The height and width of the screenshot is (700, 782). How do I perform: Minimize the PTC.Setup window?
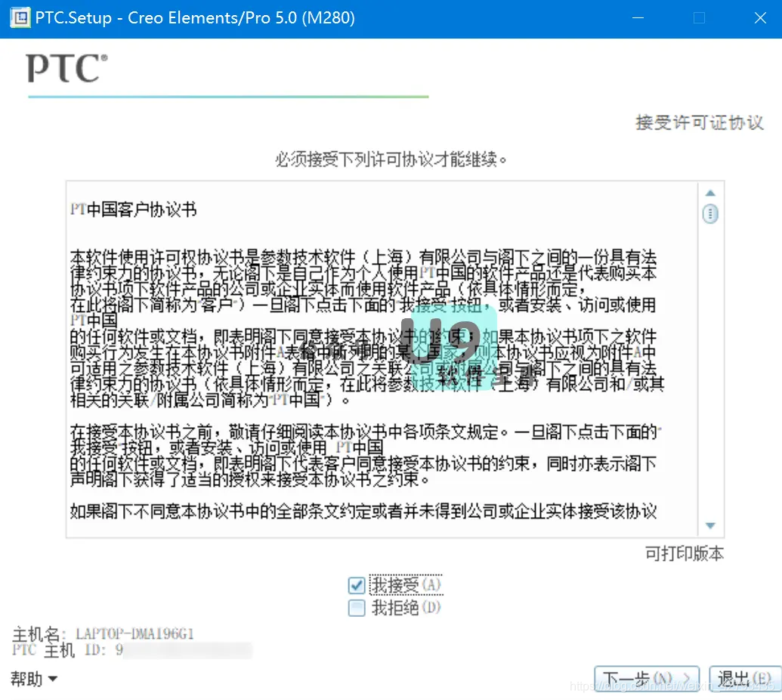(x=638, y=18)
